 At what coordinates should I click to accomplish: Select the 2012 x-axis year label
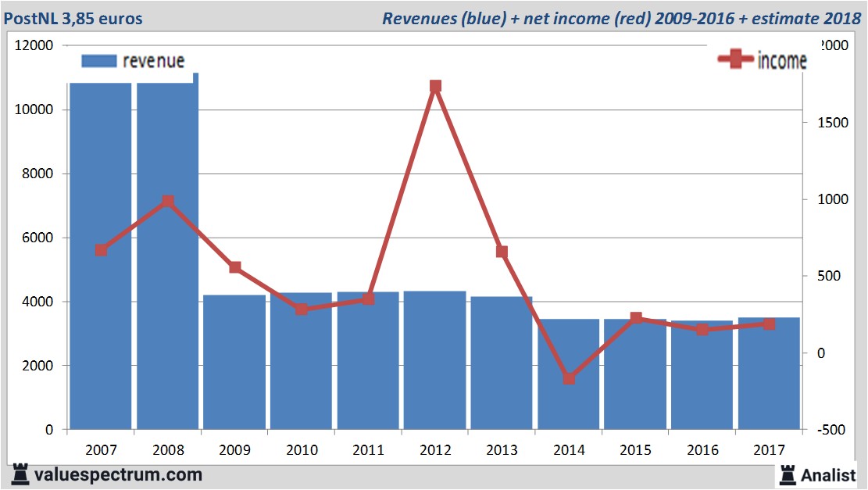coord(435,450)
